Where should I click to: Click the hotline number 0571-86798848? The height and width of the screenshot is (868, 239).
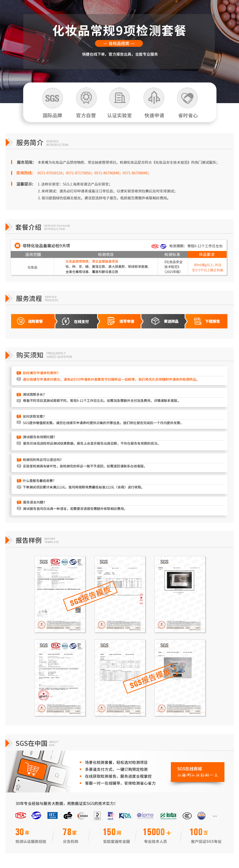coord(135,173)
